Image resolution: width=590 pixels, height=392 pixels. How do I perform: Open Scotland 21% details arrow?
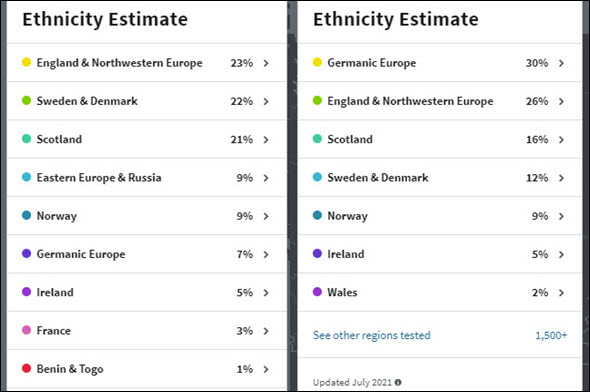(x=266, y=140)
